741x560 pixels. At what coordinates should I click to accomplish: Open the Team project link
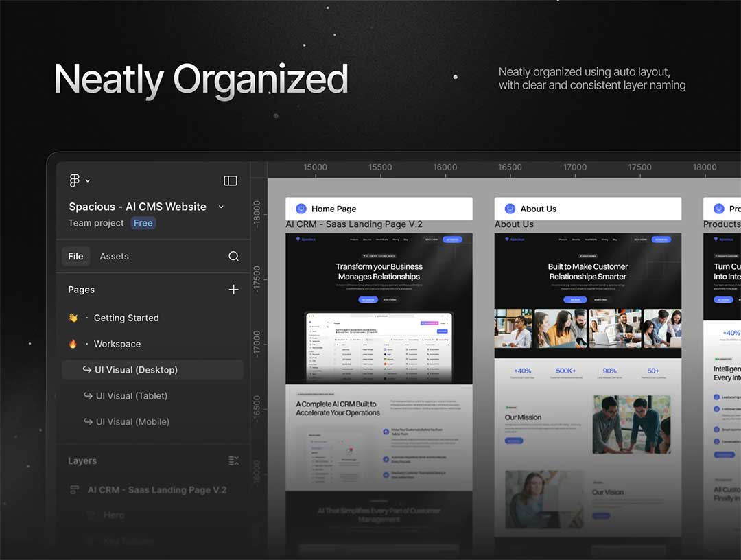96,223
